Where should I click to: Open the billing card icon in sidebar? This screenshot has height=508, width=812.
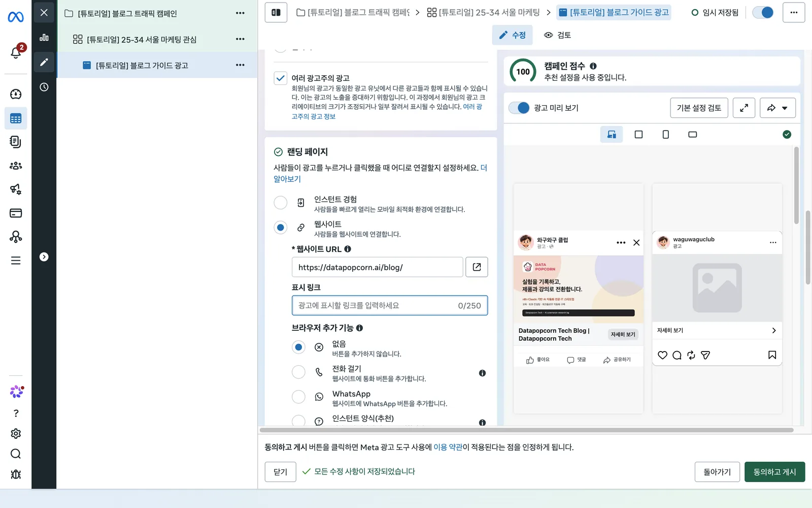pos(16,213)
